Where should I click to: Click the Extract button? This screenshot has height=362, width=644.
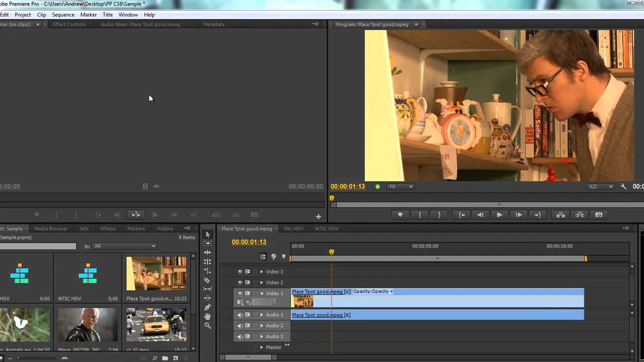click(580, 215)
